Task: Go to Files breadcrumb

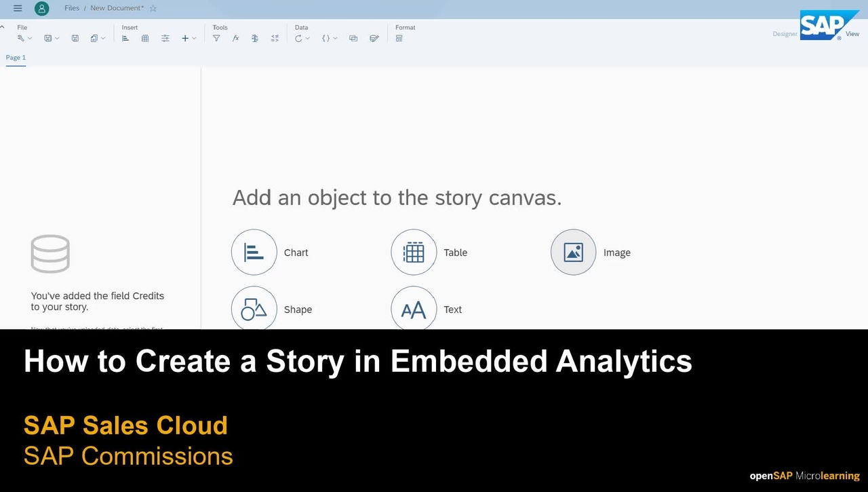Action: click(72, 8)
